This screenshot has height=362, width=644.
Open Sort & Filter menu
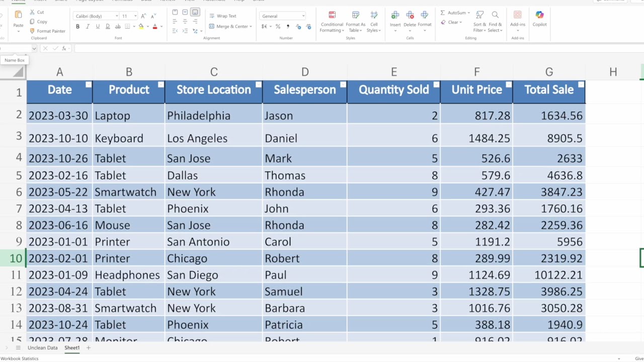pyautogui.click(x=479, y=22)
